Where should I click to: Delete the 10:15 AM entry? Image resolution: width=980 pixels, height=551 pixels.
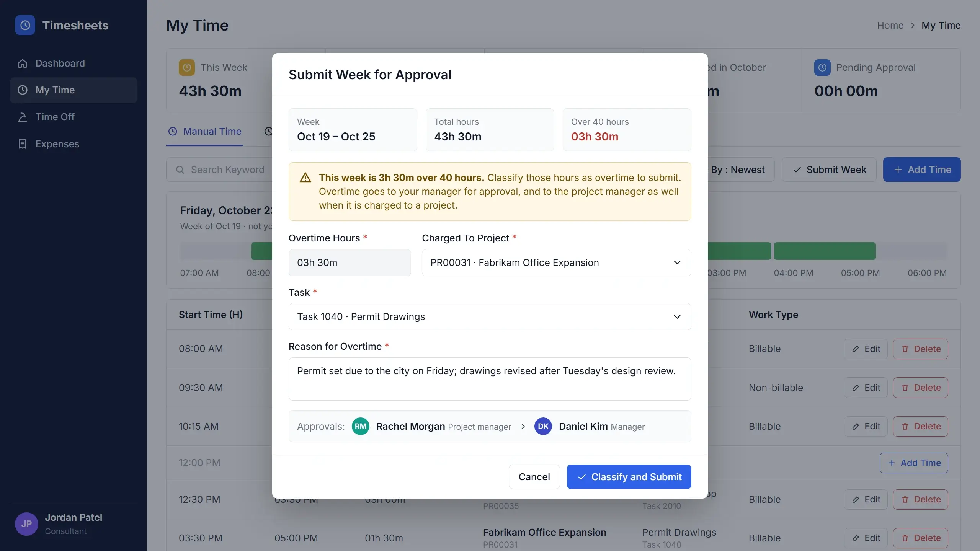click(x=920, y=426)
